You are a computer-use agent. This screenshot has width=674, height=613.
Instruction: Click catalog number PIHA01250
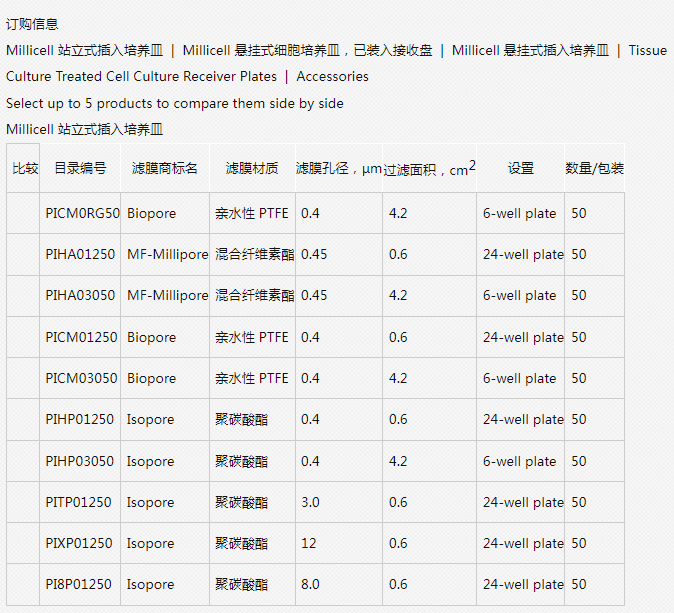click(x=80, y=254)
